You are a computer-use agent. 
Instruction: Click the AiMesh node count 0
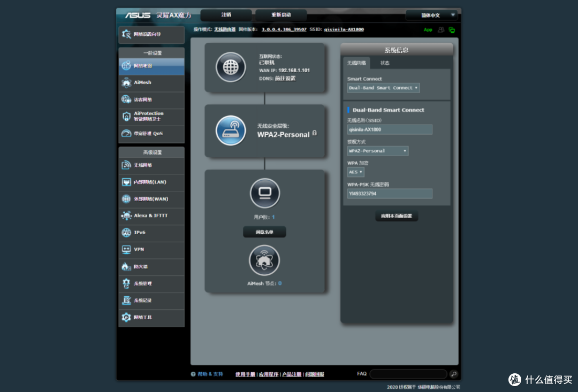[x=280, y=283]
